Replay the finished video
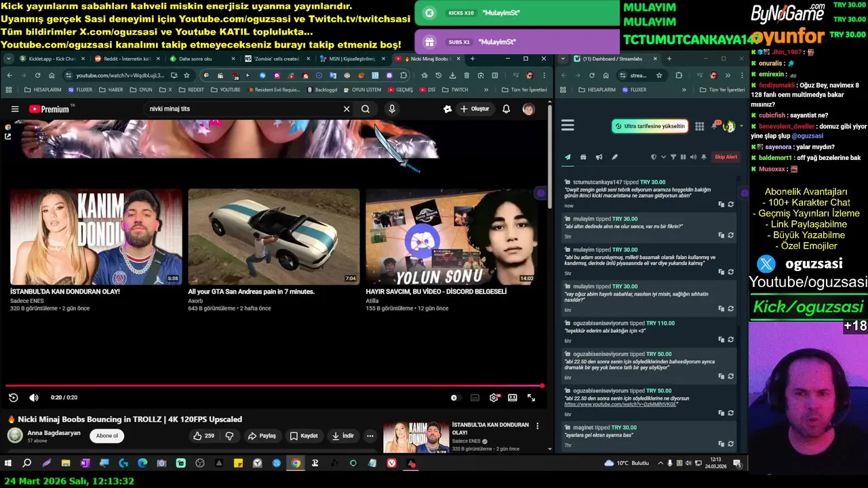The height and width of the screenshot is (488, 868). (13, 398)
